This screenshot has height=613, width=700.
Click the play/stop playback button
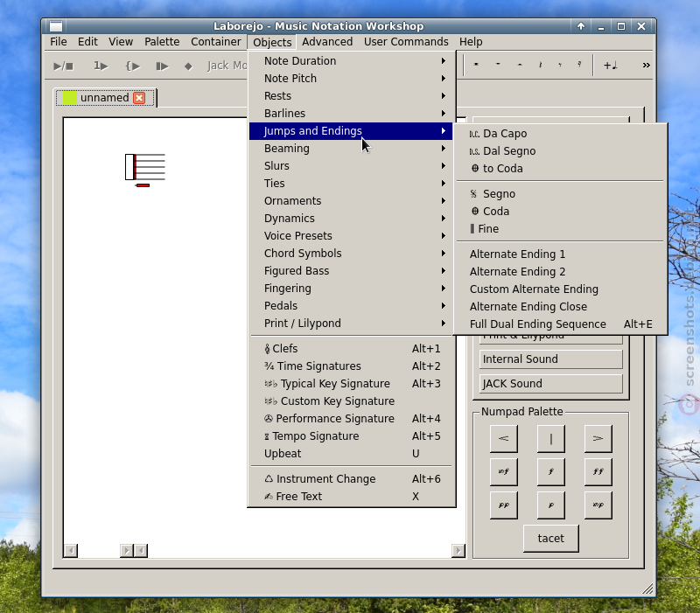63,66
